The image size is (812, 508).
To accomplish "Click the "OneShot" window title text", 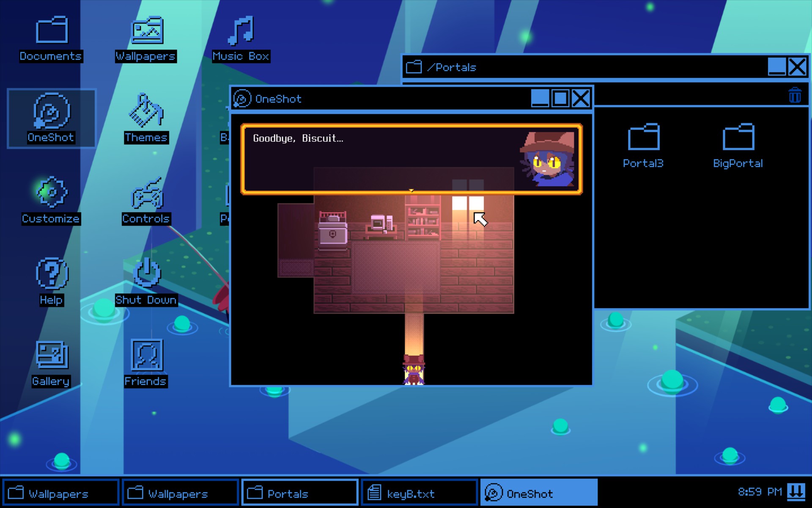I will tap(278, 99).
